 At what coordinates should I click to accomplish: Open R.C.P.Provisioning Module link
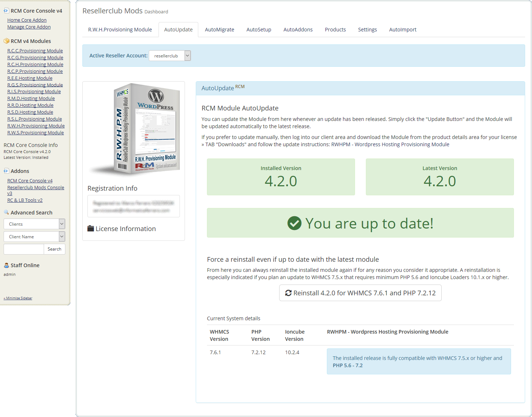[35, 71]
